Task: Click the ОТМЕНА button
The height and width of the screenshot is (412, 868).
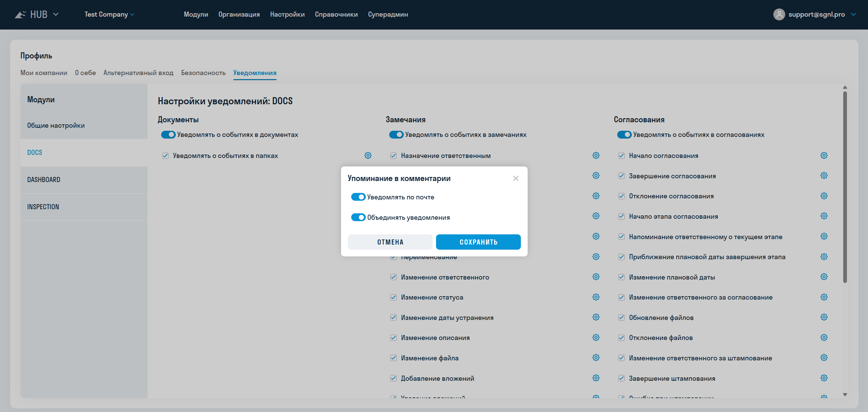Action: pos(390,242)
